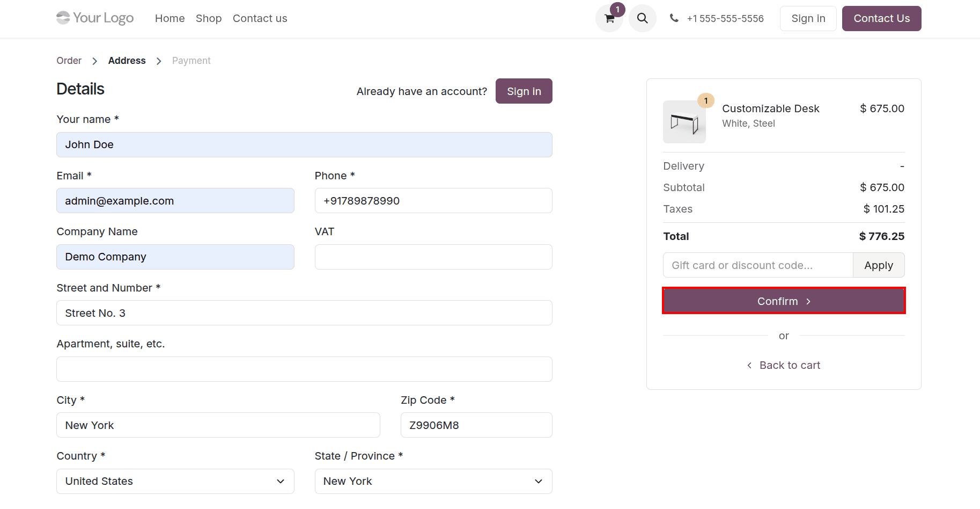Screen dimensions: 980x509
Task: Go to Home menu item
Action: click(170, 18)
